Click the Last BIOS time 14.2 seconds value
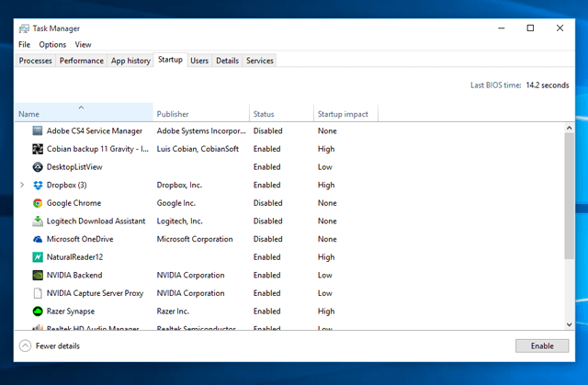The image size is (588, 385). (548, 85)
